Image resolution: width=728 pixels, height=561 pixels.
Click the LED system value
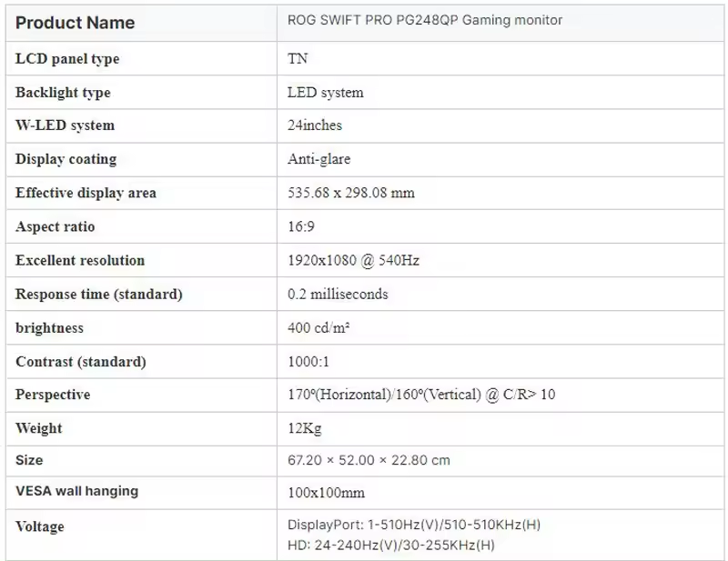click(325, 93)
